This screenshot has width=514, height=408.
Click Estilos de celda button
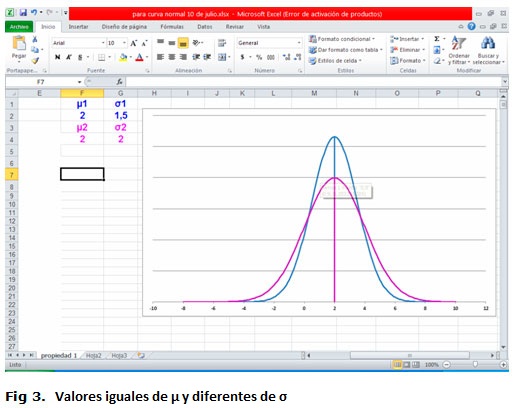335,61
